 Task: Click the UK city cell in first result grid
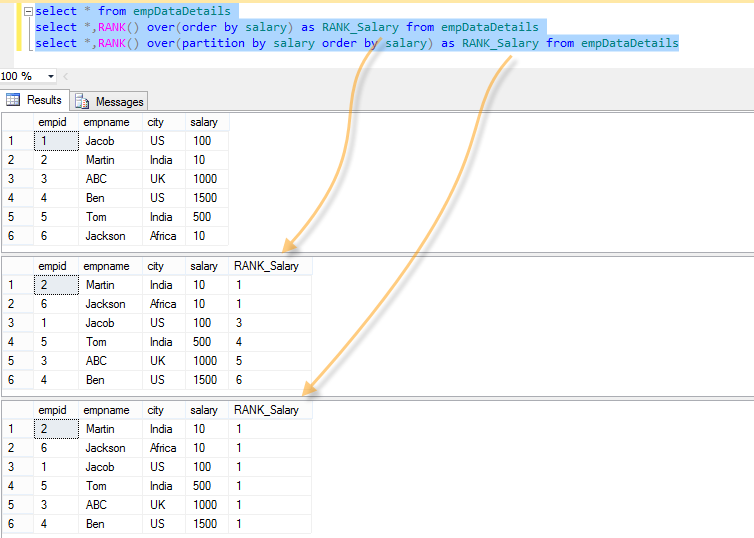[x=163, y=179]
